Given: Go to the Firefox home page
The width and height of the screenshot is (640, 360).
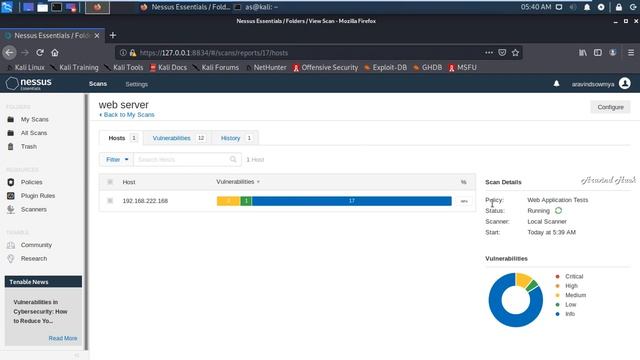Looking at the screenshot, I should click(x=55, y=53).
